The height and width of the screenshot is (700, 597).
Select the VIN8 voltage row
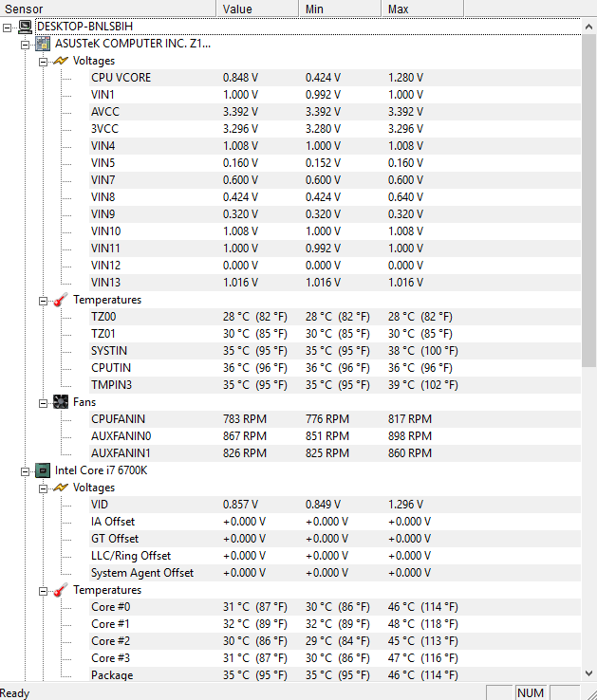(x=335, y=197)
